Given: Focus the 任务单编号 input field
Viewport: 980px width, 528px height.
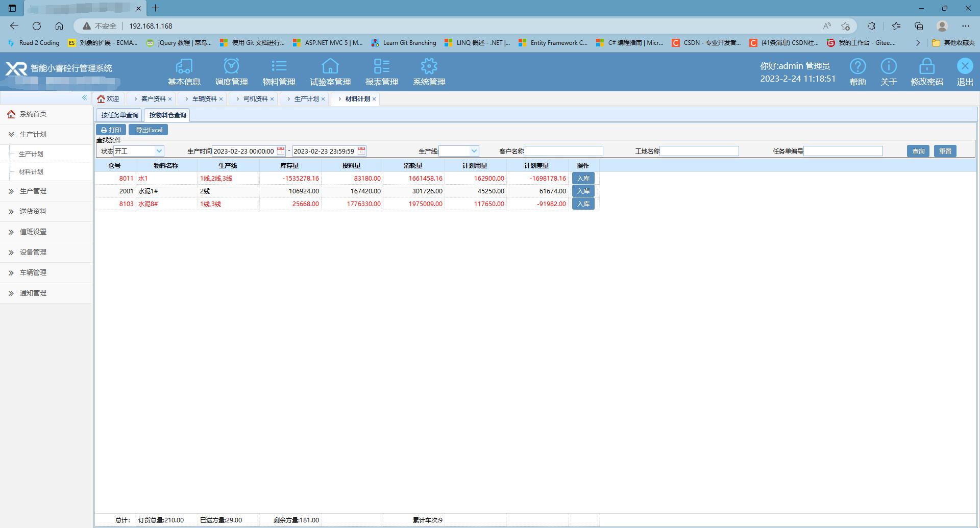Looking at the screenshot, I should 843,151.
